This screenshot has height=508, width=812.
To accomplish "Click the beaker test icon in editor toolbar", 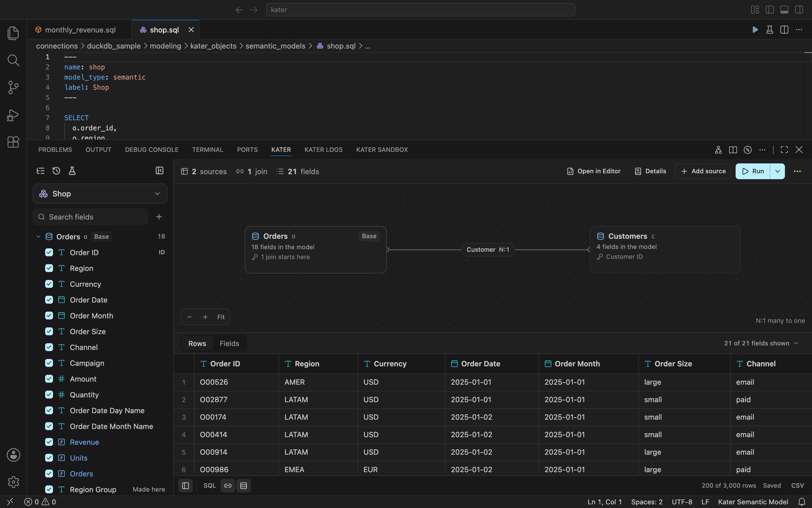I will [770, 30].
